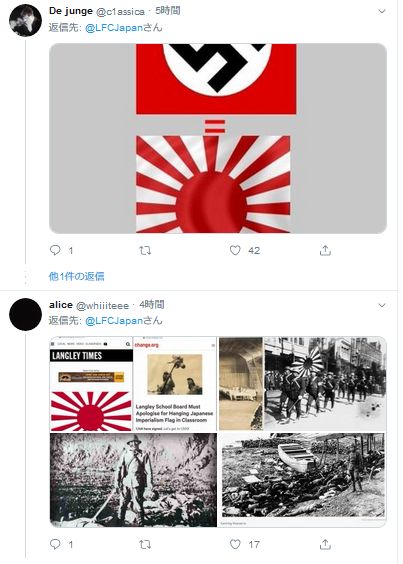The height and width of the screenshot is (564, 403).
Task: Open De junge's profile avatar
Action: coord(25,21)
